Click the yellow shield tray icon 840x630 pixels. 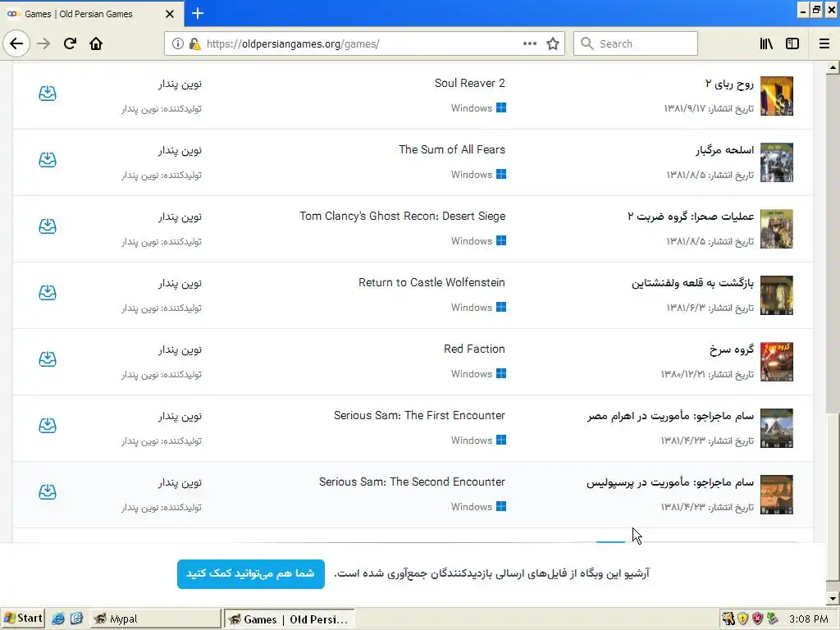[x=742, y=619]
